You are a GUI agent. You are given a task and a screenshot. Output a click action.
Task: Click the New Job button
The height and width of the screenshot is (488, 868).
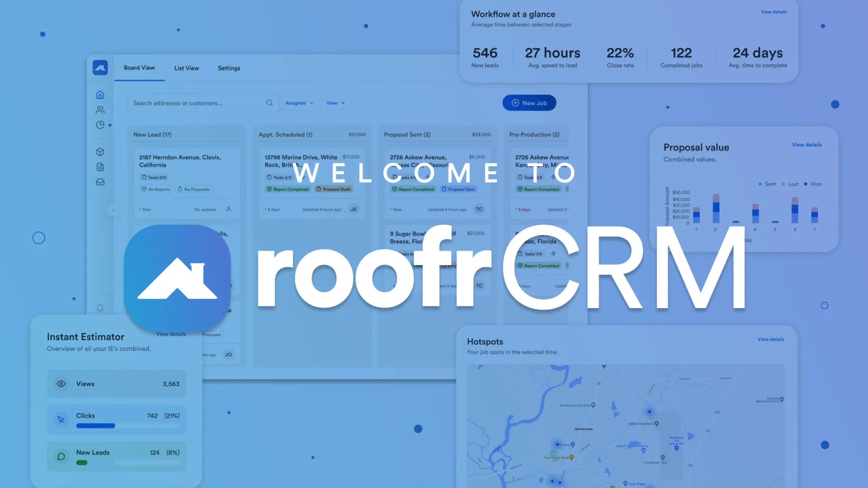tap(529, 103)
